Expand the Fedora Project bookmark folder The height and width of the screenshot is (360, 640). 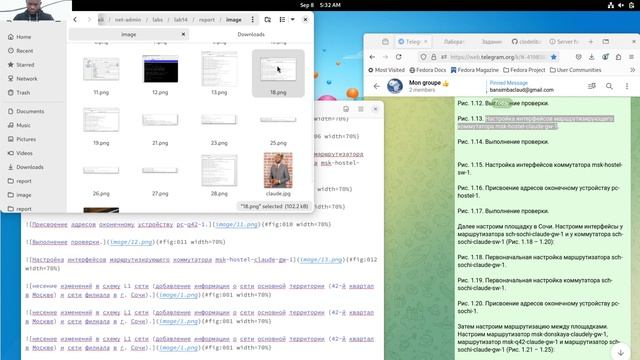click(x=524, y=70)
